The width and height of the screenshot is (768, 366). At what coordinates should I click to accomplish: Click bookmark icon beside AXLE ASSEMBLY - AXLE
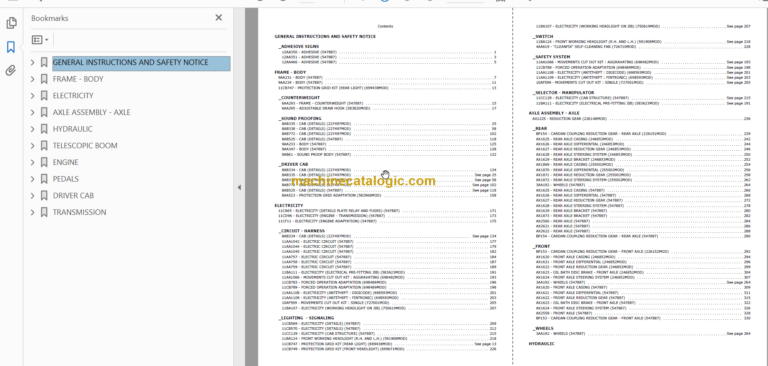coord(44,113)
